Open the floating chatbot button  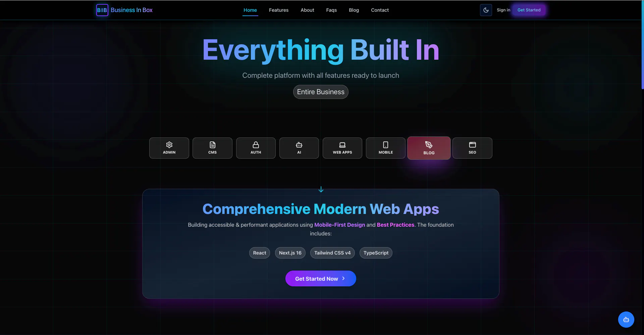point(626,320)
